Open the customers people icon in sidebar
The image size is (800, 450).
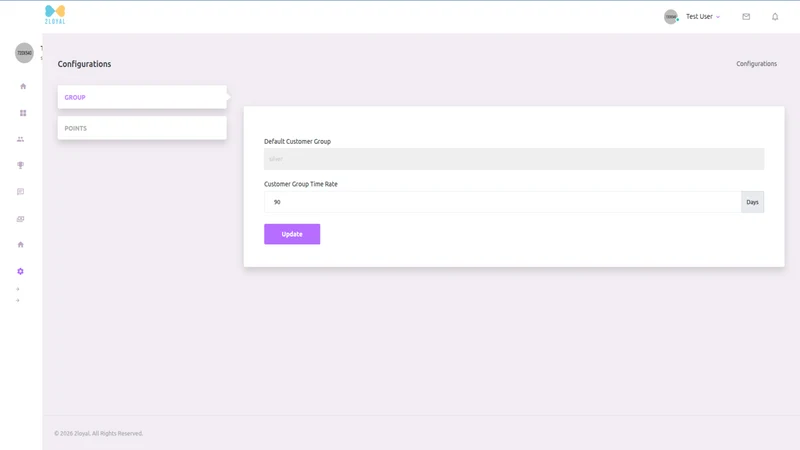click(x=20, y=139)
